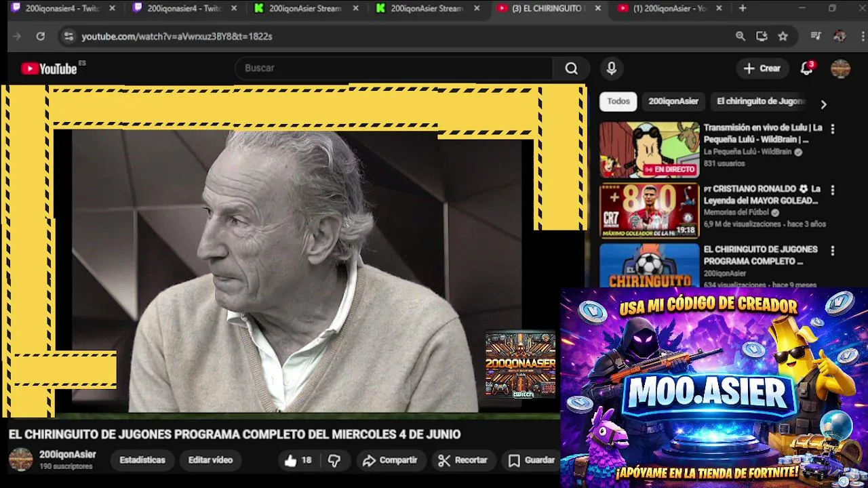Screen dimensions: 868x488
Task: Open site information icon beside the URL
Action: pos(68,36)
